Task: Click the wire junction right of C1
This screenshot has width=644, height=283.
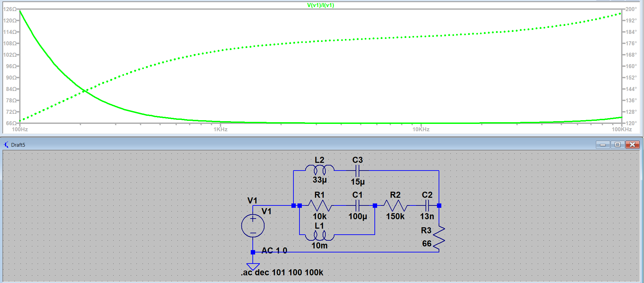Action: coord(375,205)
